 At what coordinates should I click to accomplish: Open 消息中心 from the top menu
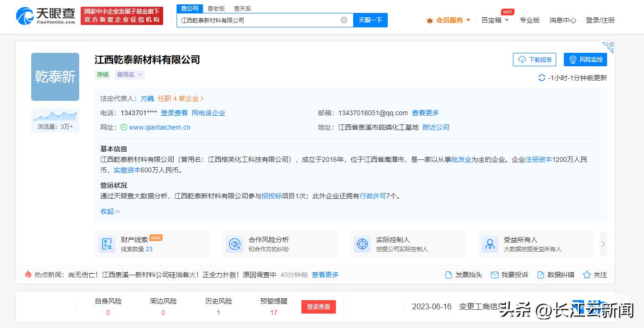click(x=562, y=20)
